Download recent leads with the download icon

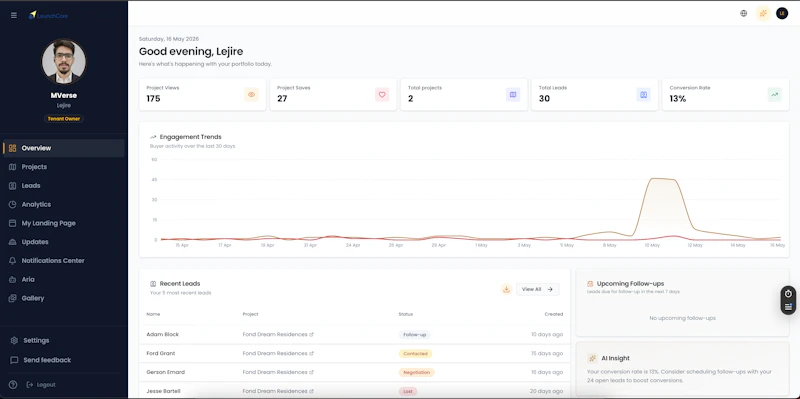pyautogui.click(x=506, y=289)
